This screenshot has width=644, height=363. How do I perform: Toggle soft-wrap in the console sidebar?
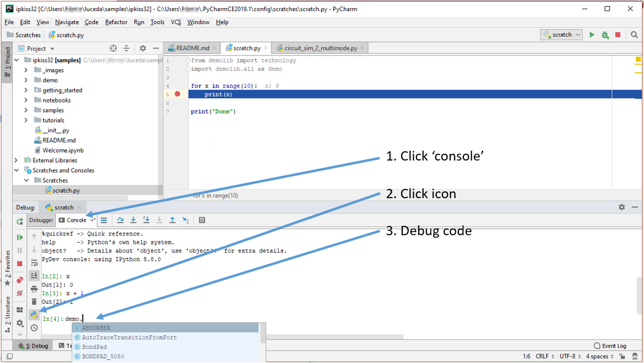pos(35,263)
